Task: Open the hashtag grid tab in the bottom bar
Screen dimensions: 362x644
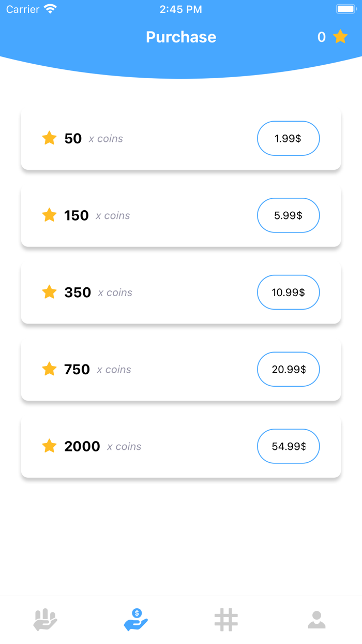Action: point(227,619)
